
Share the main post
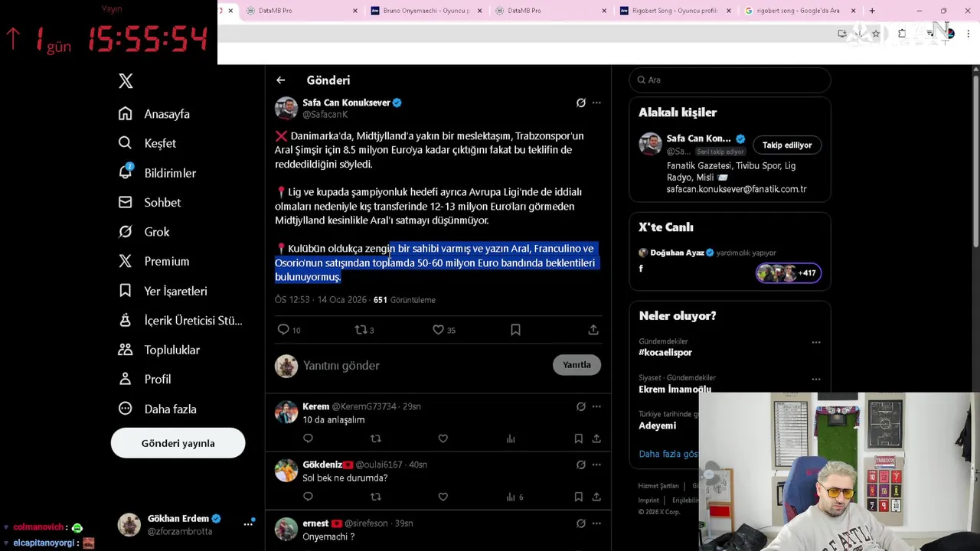(593, 330)
